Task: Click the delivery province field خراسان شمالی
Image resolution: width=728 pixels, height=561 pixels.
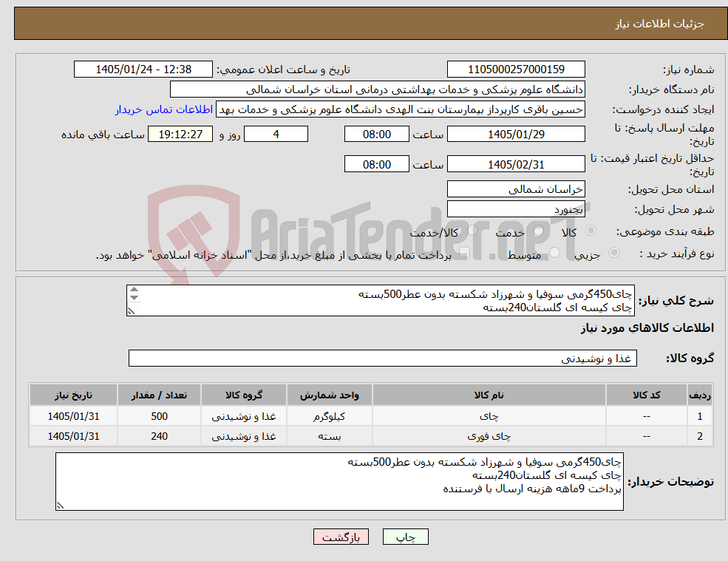Action: coord(516,189)
